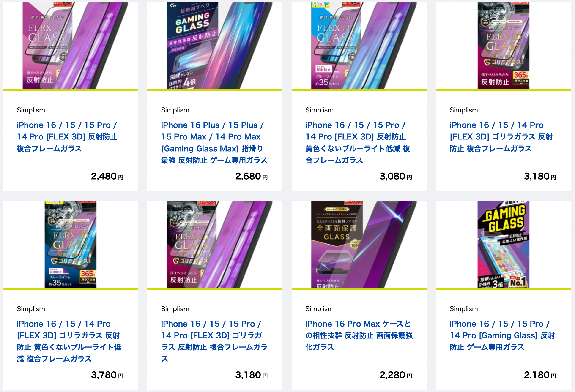Open the 2,180 yen Gaming Glass title link
The image size is (575, 392).
coord(502,335)
